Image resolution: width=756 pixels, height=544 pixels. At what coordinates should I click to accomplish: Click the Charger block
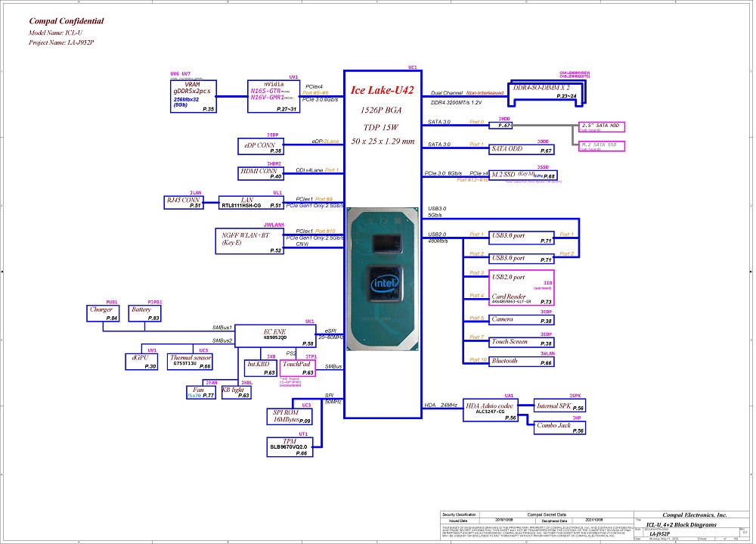(103, 314)
